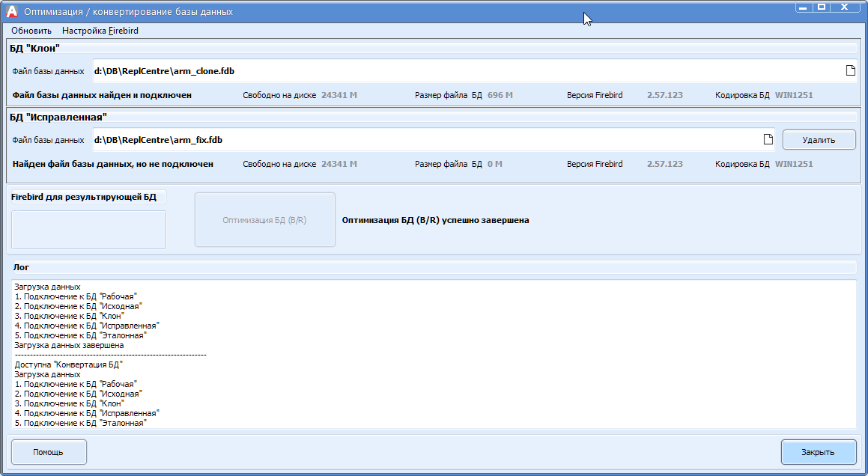Click the file browse icon for arm_clone.fdb
Screen dimensions: 868x476
click(x=850, y=71)
